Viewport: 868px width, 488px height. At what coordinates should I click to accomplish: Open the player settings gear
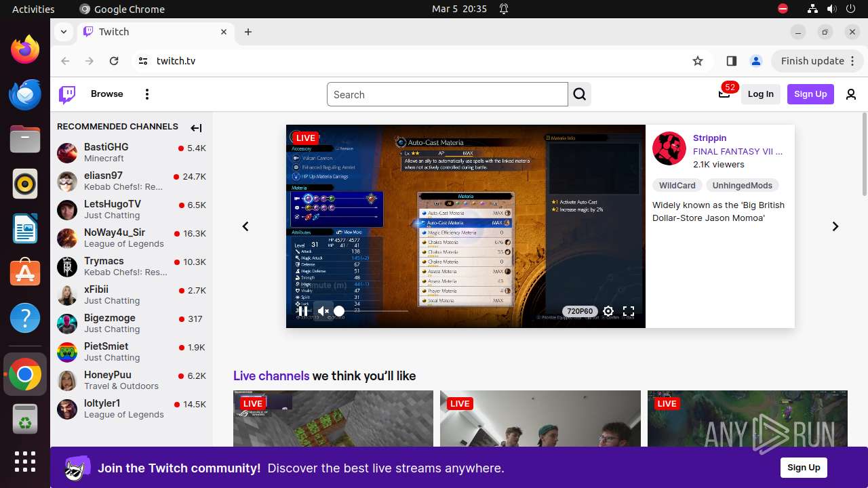(608, 311)
